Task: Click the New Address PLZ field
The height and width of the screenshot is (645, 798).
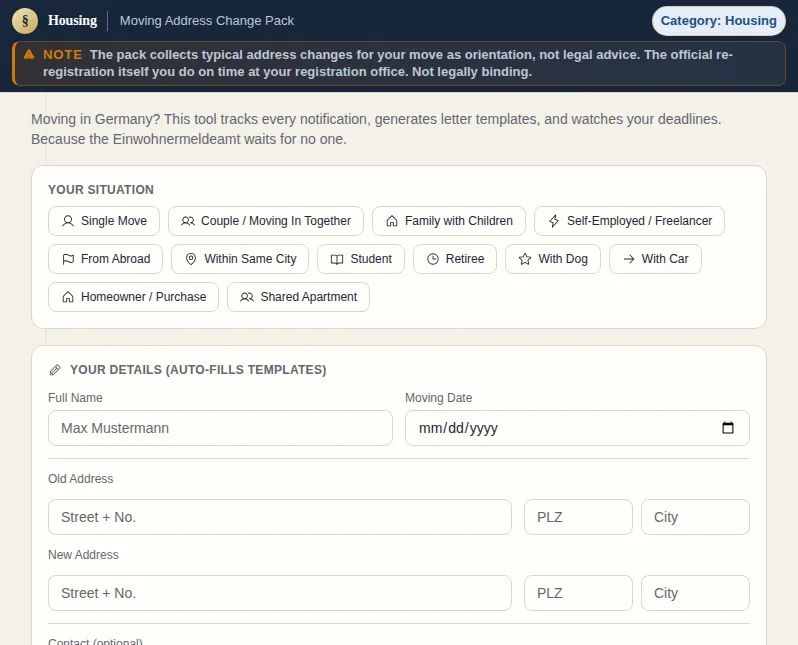Action: [578, 593]
